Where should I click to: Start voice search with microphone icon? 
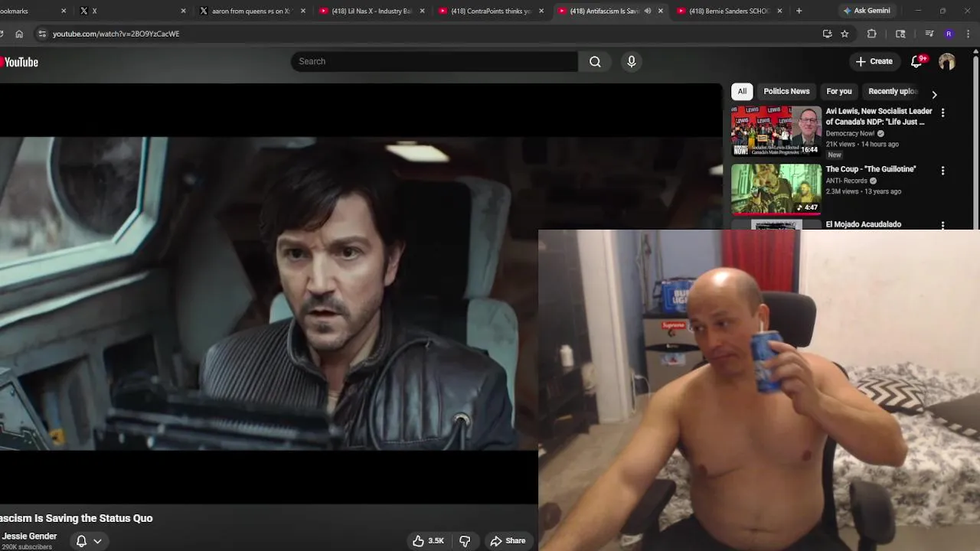tap(632, 61)
